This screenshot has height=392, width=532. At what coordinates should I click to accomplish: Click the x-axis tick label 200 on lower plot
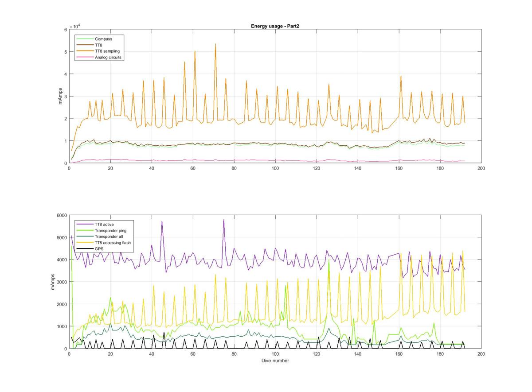(x=481, y=354)
